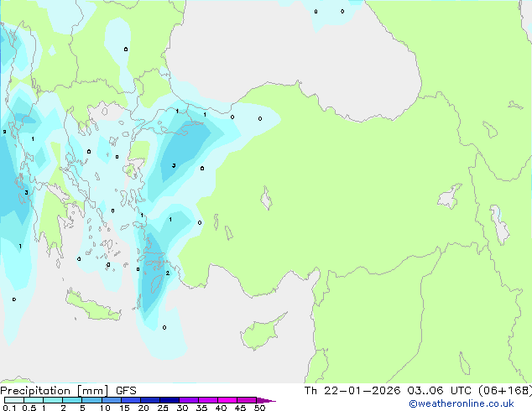Click the '0.1' legend label
The height and width of the screenshot is (411, 532).
click(9, 408)
